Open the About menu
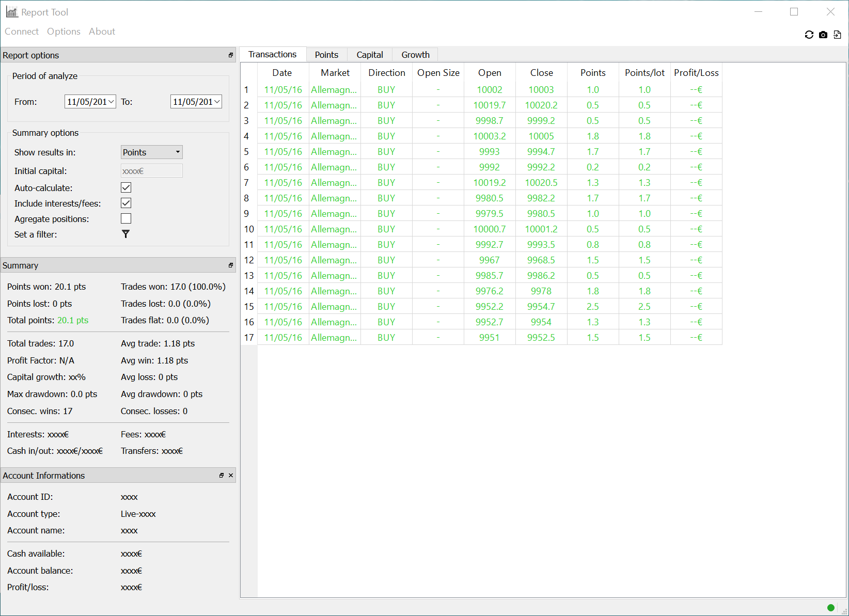The height and width of the screenshot is (616, 849). pos(102,31)
